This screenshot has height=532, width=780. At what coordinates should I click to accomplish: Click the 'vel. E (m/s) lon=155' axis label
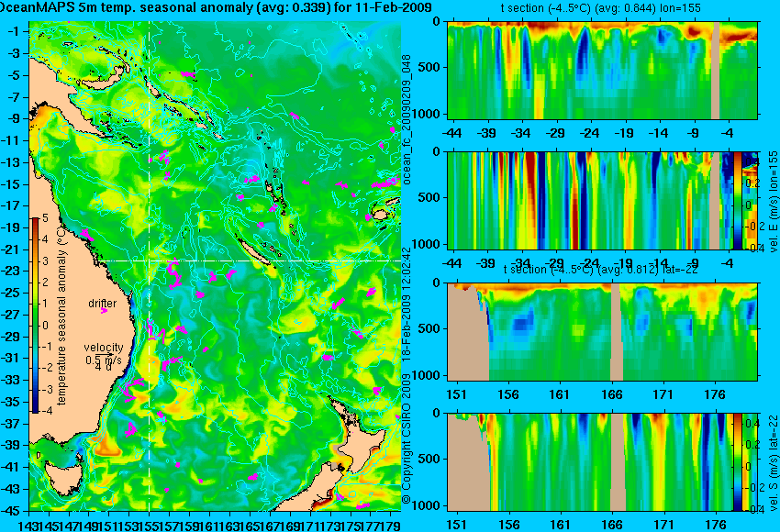coord(773,202)
